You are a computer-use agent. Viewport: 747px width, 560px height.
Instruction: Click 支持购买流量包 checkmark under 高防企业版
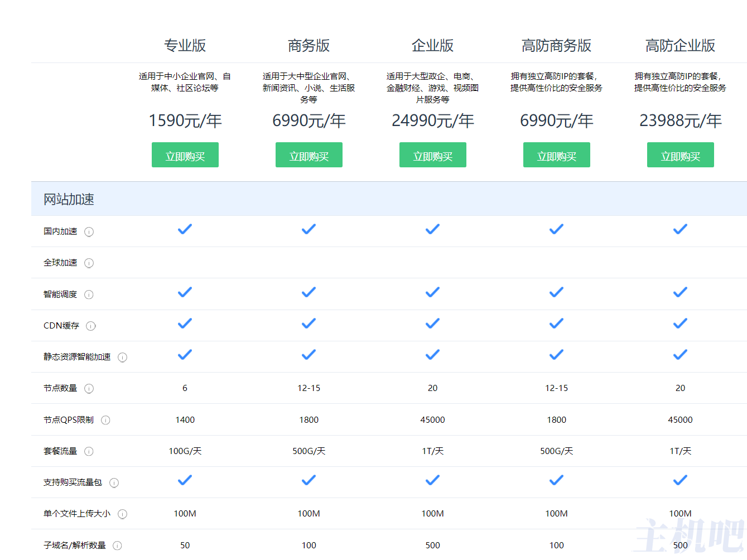[680, 480]
